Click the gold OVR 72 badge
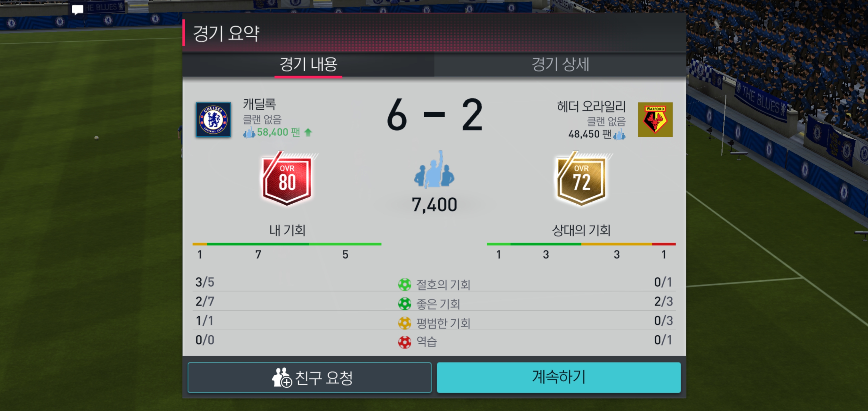The width and height of the screenshot is (868, 411). (x=582, y=179)
